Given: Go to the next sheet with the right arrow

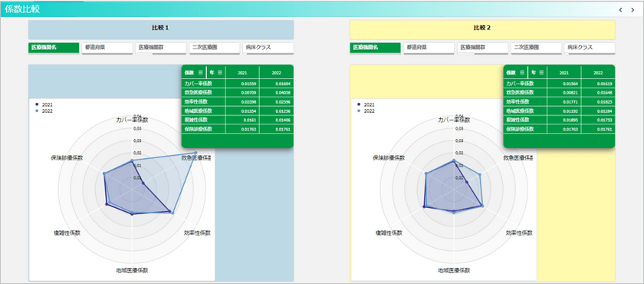Looking at the screenshot, I should [x=632, y=10].
